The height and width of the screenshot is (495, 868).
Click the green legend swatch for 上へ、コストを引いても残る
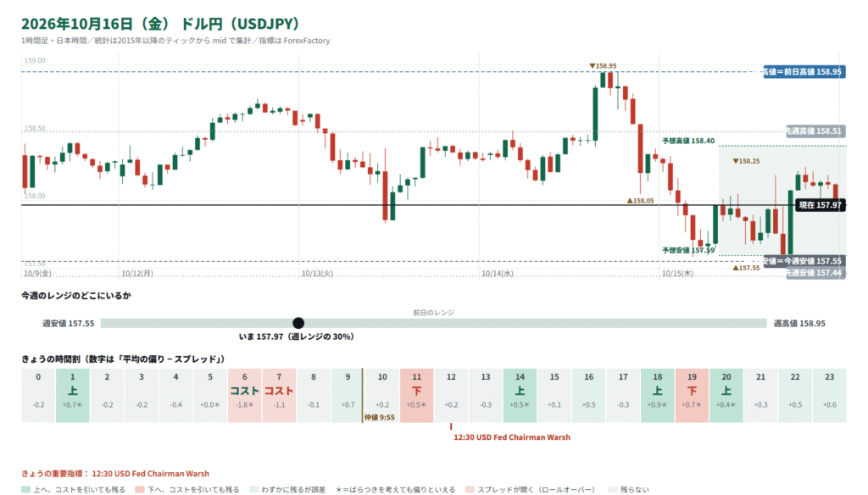click(x=26, y=489)
